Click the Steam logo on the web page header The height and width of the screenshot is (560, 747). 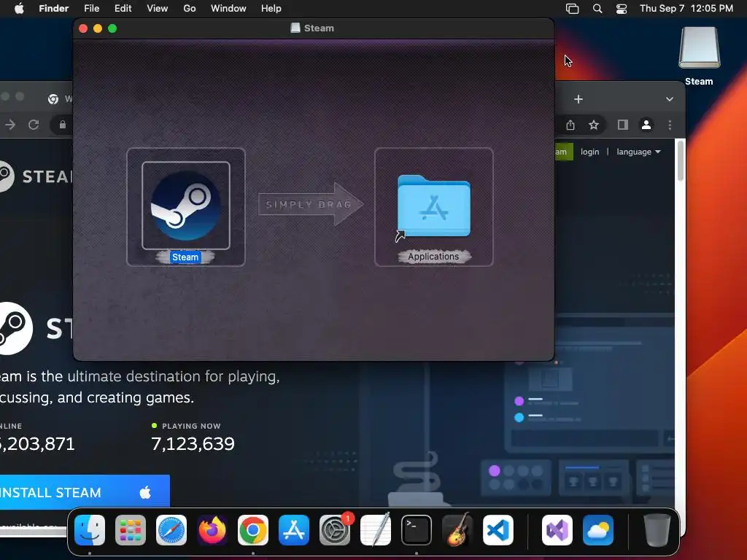pos(36,176)
